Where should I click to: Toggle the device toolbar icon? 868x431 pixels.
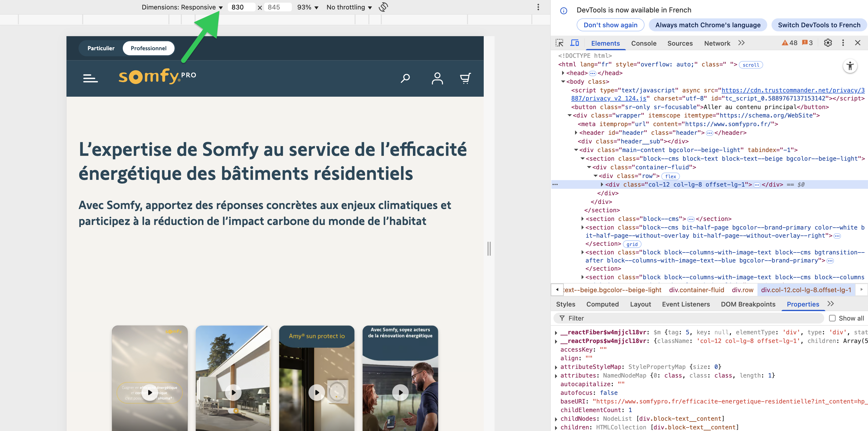coord(575,43)
